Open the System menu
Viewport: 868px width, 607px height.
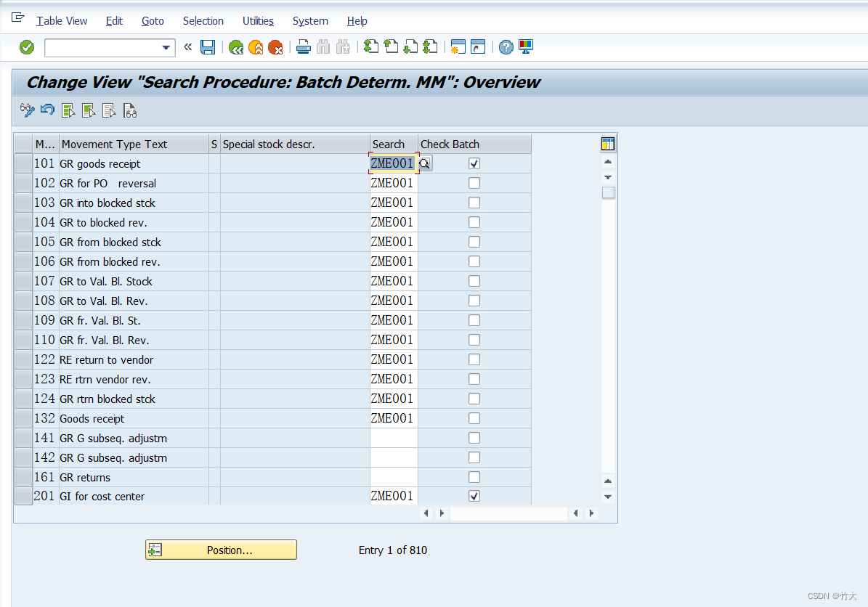pyautogui.click(x=310, y=21)
